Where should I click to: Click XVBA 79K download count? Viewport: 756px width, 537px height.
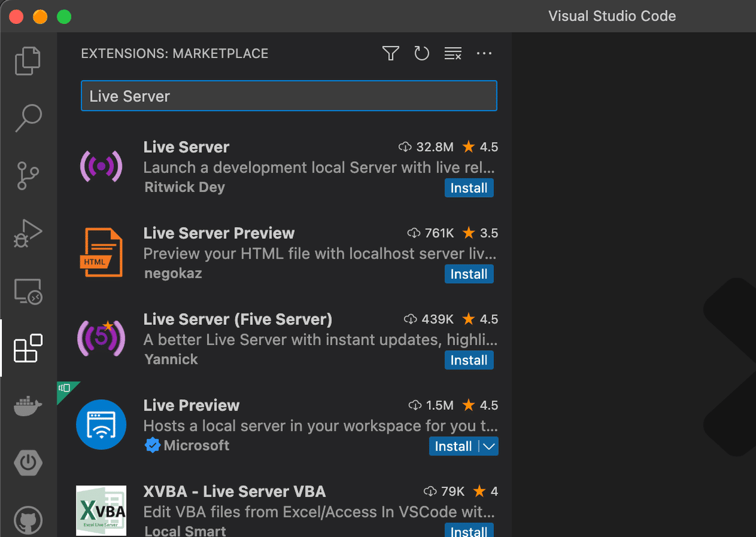pos(444,491)
